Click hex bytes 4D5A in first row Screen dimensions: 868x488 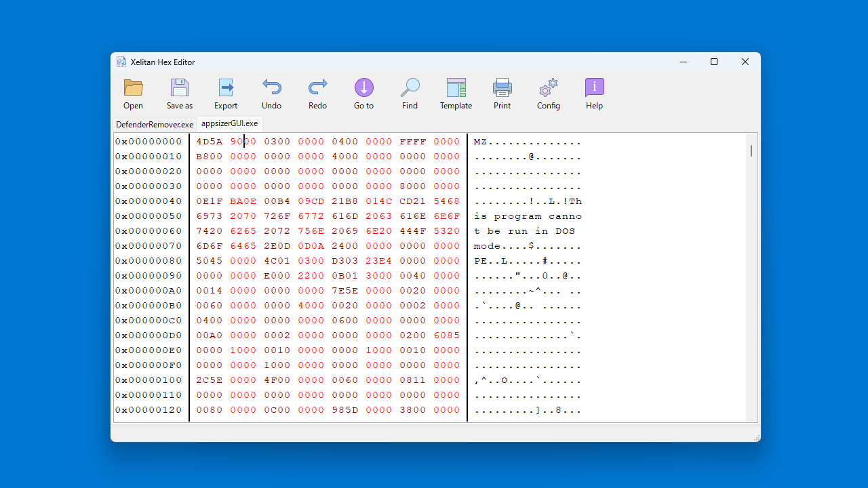click(x=210, y=142)
